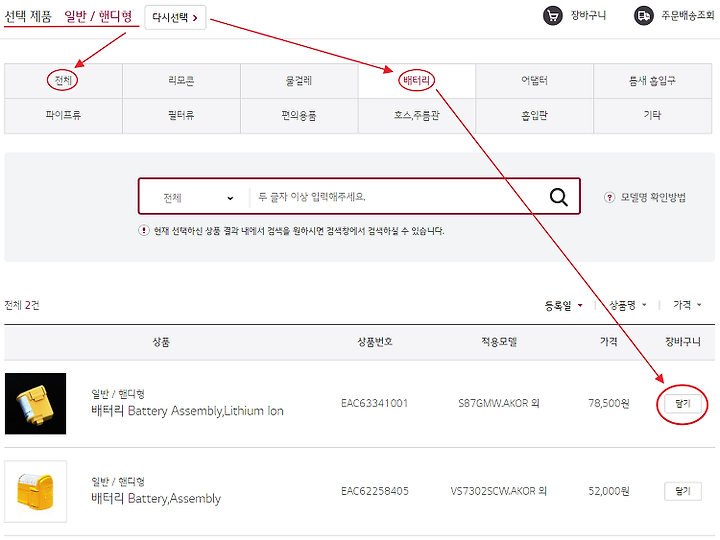Select the 전체 category tab
Image resolution: width=720 pixels, height=540 pixels.
63,81
